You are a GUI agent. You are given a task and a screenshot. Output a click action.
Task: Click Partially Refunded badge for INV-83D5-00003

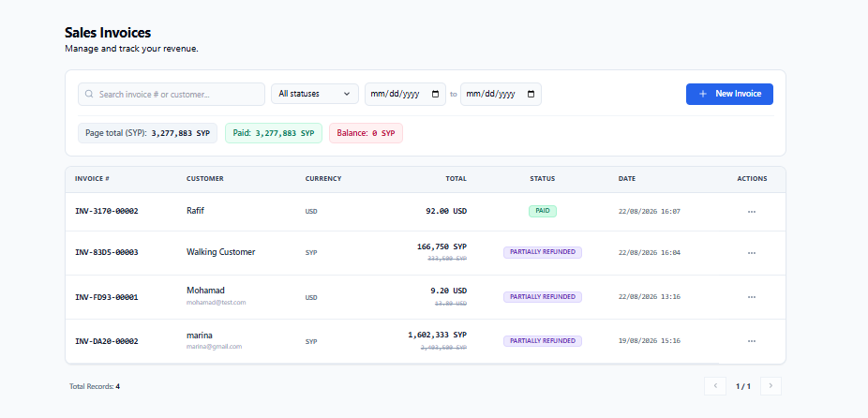click(x=543, y=252)
